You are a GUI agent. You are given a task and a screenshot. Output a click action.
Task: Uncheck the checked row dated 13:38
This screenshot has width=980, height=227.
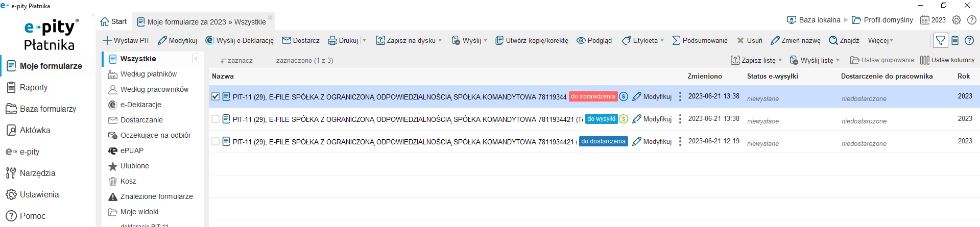pos(216,96)
